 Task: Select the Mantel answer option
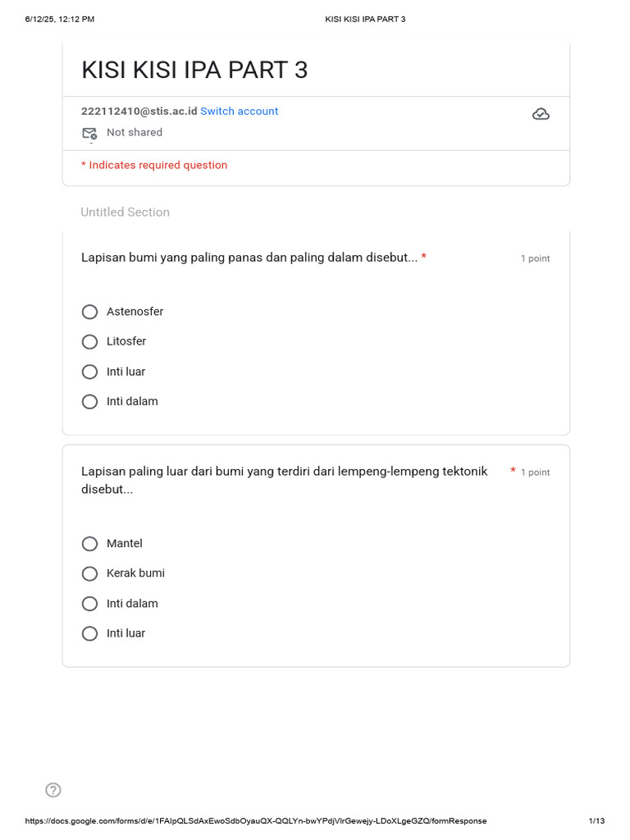click(x=90, y=544)
